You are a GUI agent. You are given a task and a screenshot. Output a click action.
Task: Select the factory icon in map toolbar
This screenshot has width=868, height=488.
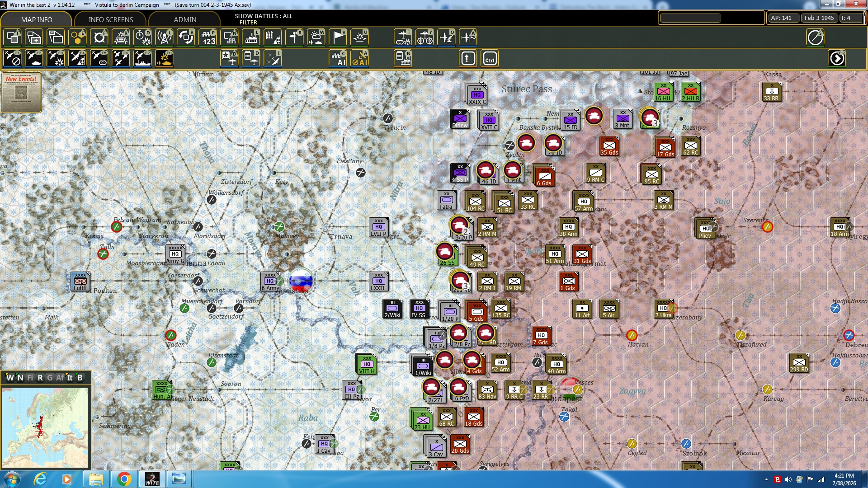[x=251, y=38]
